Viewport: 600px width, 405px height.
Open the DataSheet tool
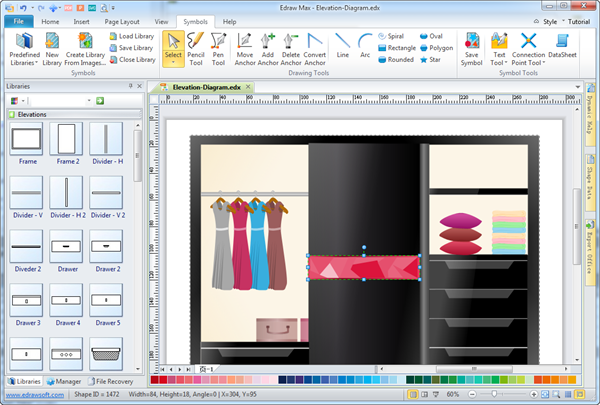562,47
